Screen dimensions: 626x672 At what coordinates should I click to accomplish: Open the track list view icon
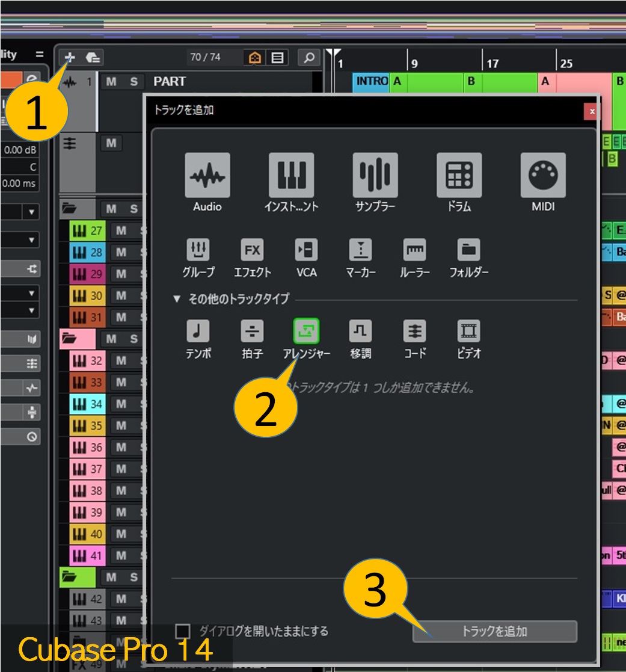pyautogui.click(x=277, y=57)
